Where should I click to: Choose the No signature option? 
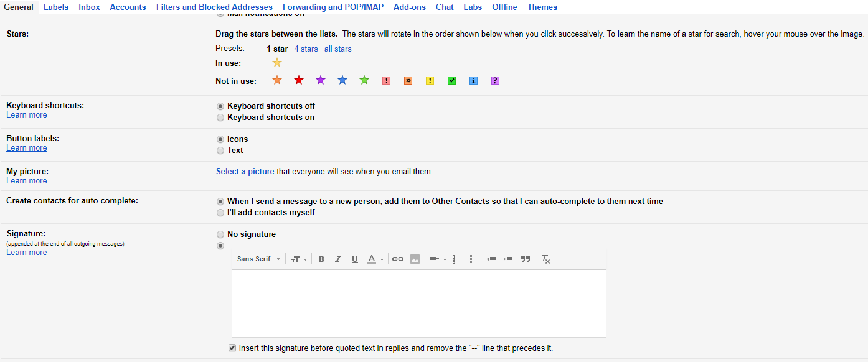click(220, 234)
